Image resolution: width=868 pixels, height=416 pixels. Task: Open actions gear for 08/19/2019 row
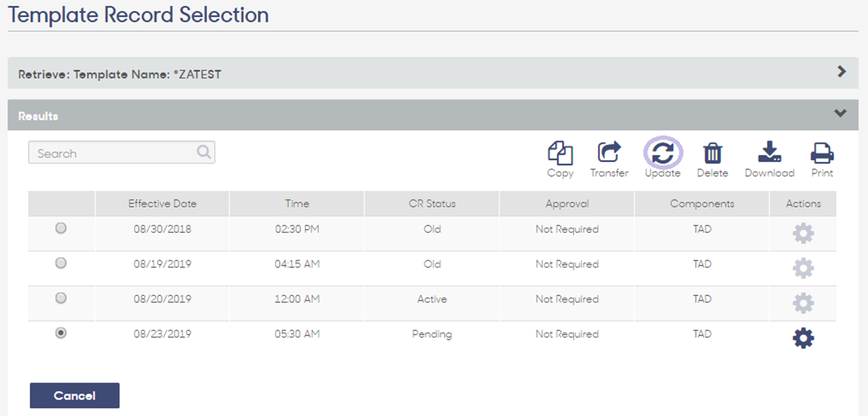pos(803,268)
